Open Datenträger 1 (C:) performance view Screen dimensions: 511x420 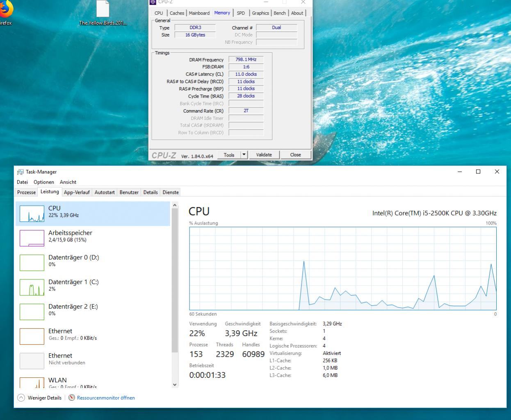tap(93, 287)
